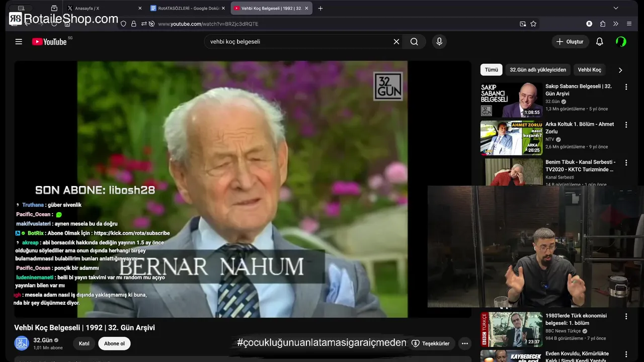Click the padlock site info icon
The image size is (644, 362).
(134, 24)
